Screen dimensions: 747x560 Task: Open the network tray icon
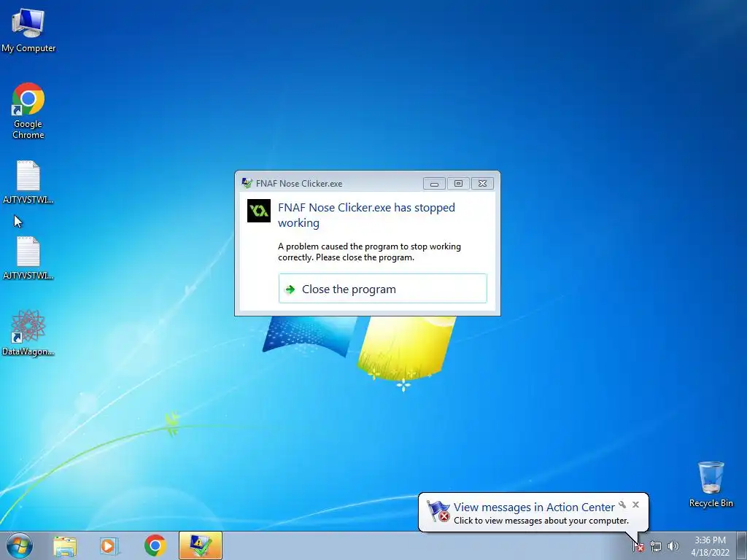(656, 547)
